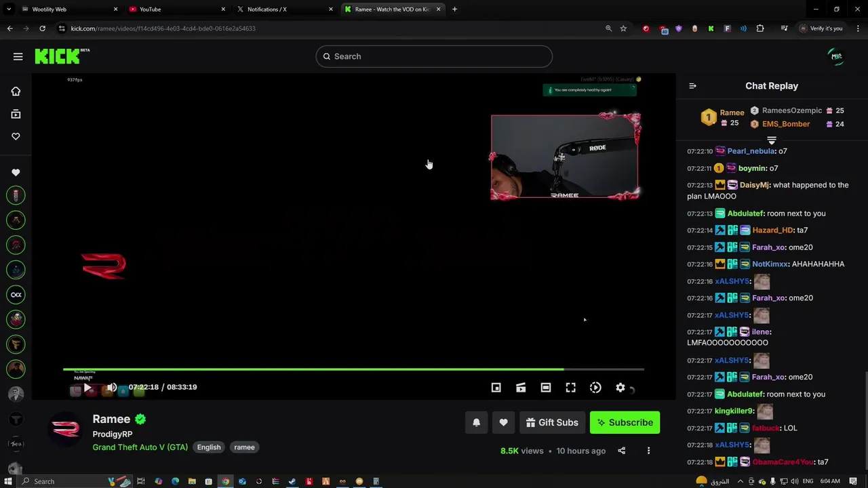Click Ramee's channel avatar below video
The height and width of the screenshot is (488, 868).
[x=66, y=429]
